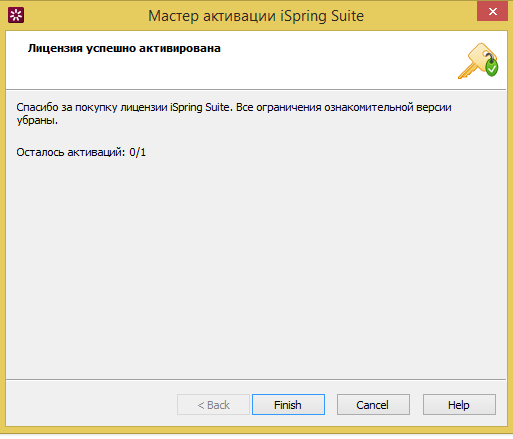Click the empty gray area of the wizard body
The image size is (513, 439).
pos(256,267)
